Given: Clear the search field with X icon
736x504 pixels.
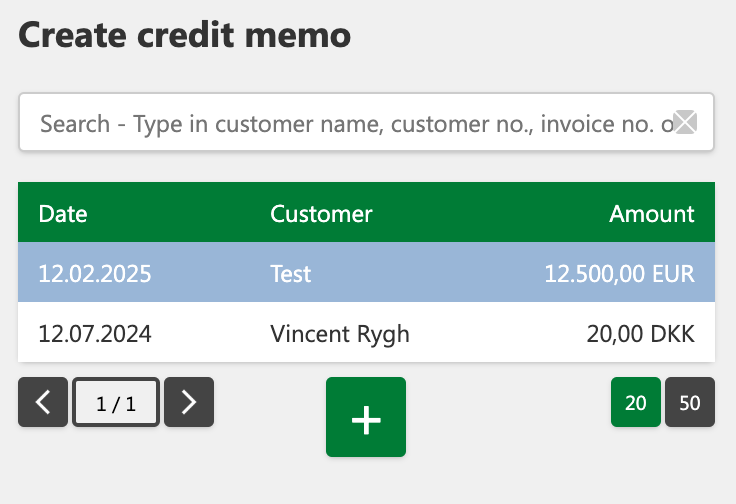Looking at the screenshot, I should [685, 122].
